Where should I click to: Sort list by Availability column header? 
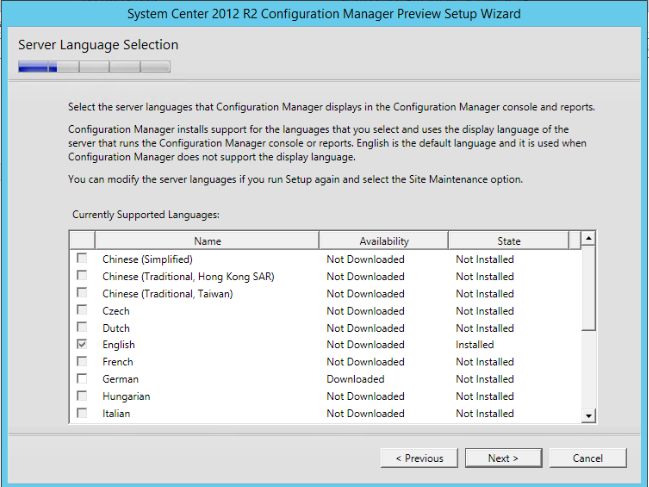384,241
